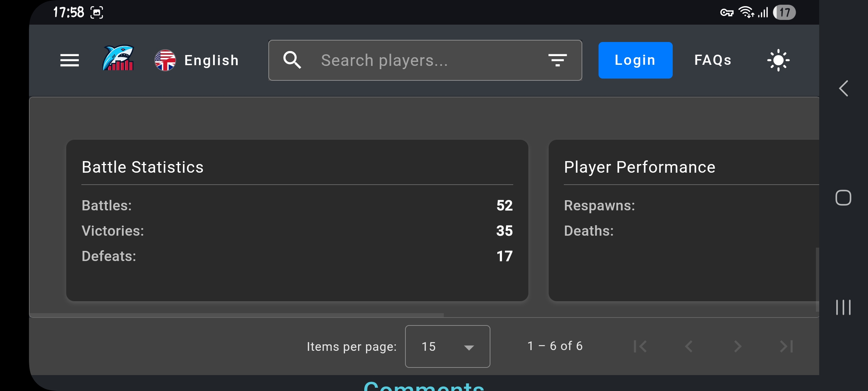Tap the Android back navigation arrow
Screen dimensions: 868x391
843,88
